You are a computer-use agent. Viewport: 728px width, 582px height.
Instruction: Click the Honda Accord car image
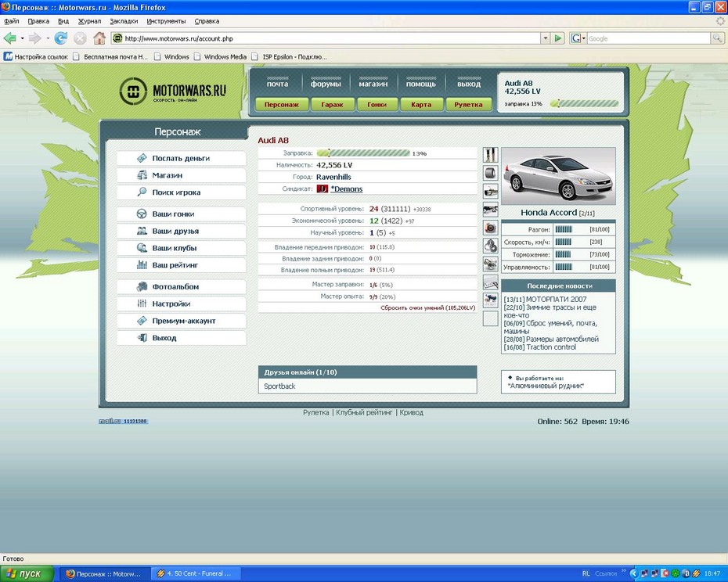(x=559, y=176)
